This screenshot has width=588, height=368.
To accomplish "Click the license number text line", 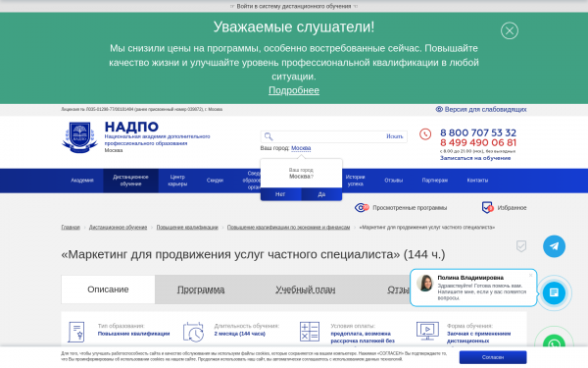I will click(x=142, y=109).
